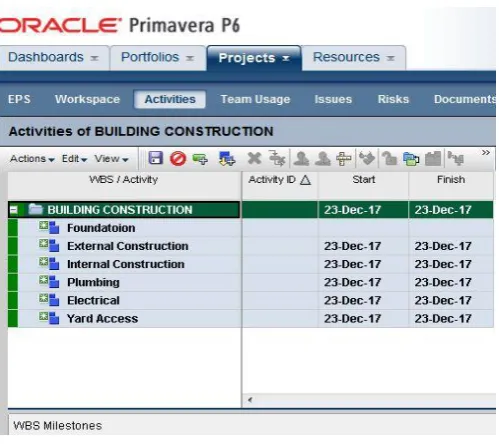Click the Start date of Yard Access
Viewport: 499px width, 444px height.
point(352,319)
